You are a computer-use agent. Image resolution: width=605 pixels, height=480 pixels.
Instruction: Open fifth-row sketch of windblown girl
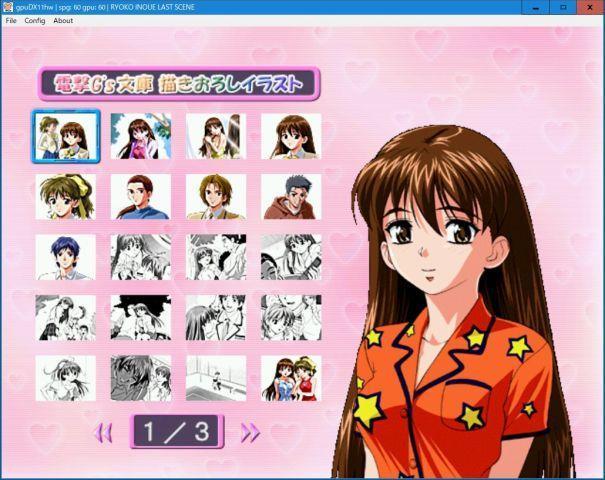pyautogui.click(x=66, y=379)
